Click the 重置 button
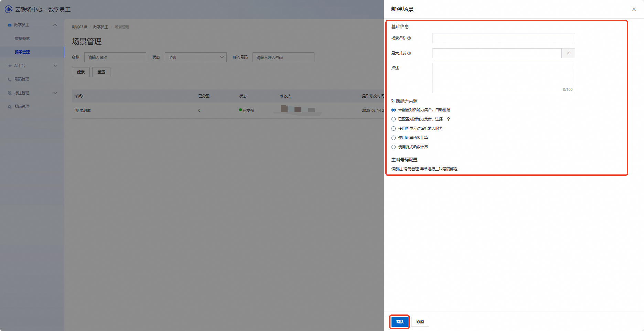The height and width of the screenshot is (331, 644). pyautogui.click(x=101, y=72)
